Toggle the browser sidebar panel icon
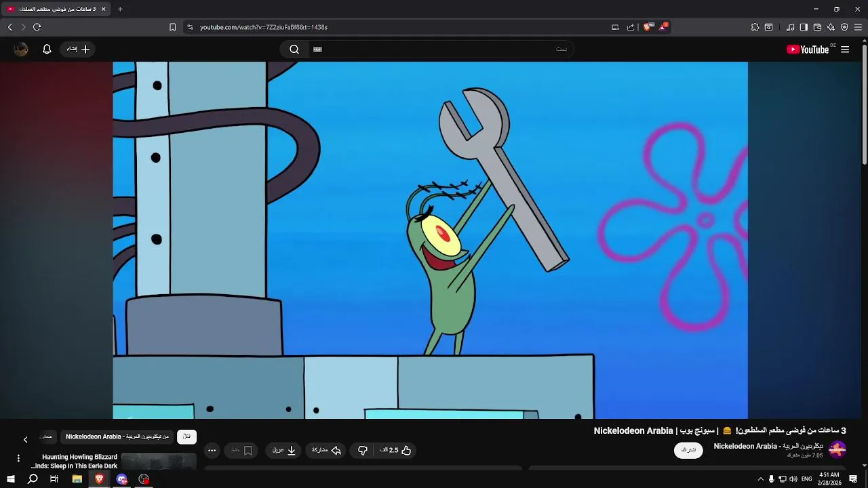Screen dimensions: 868x488 [804, 27]
